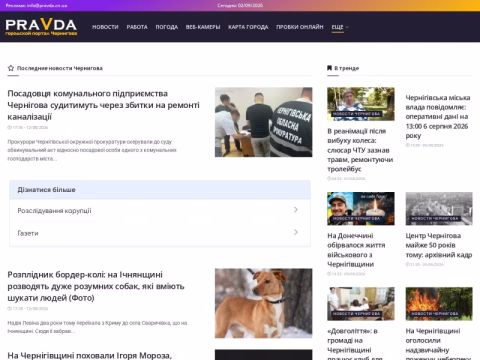The width and height of the screenshot is (480, 360).
Task: Expand the ЕЩЕ dropdown menu
Action: click(x=340, y=27)
